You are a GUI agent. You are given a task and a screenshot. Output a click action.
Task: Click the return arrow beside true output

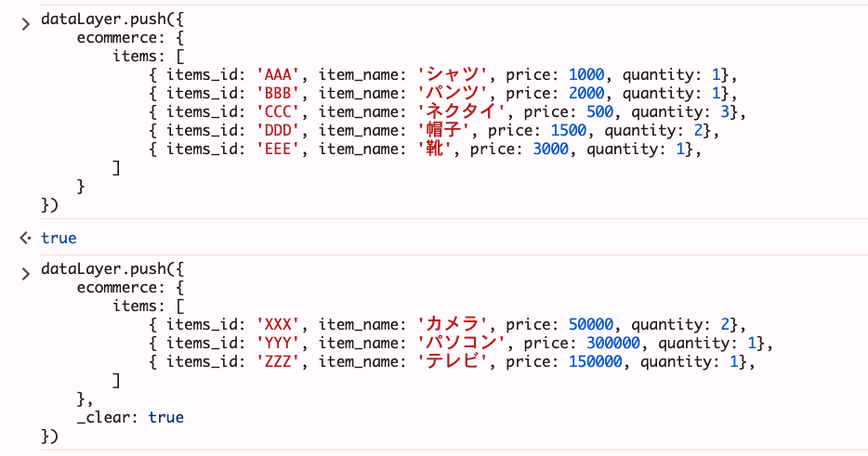(25, 238)
